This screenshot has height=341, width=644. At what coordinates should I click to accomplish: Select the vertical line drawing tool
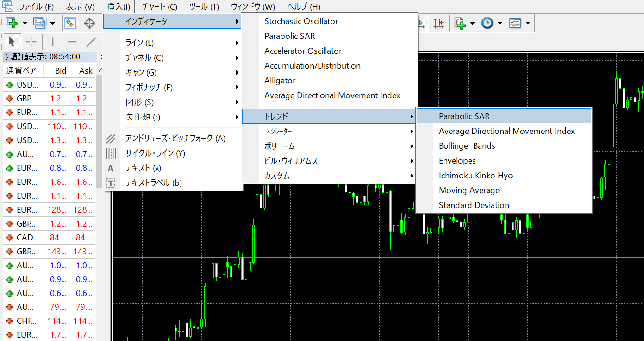[x=53, y=42]
